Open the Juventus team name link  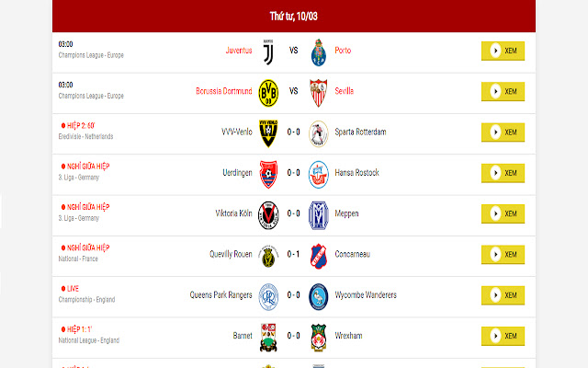pyautogui.click(x=239, y=51)
